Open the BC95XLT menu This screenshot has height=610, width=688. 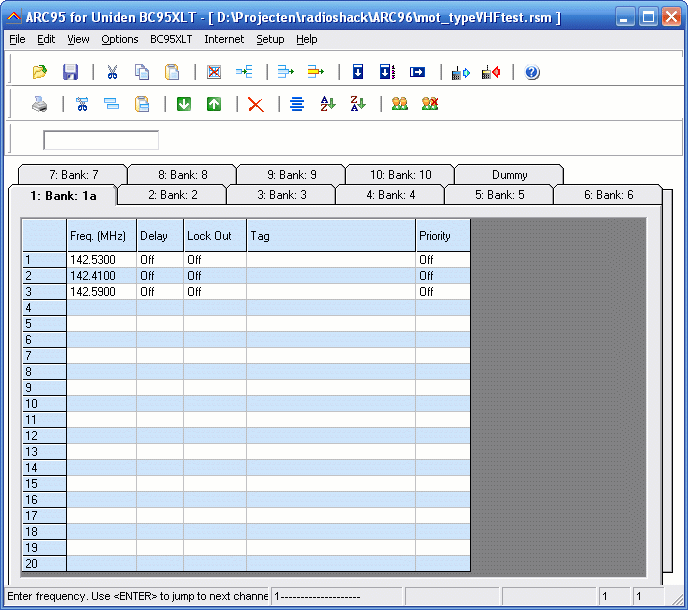point(171,39)
